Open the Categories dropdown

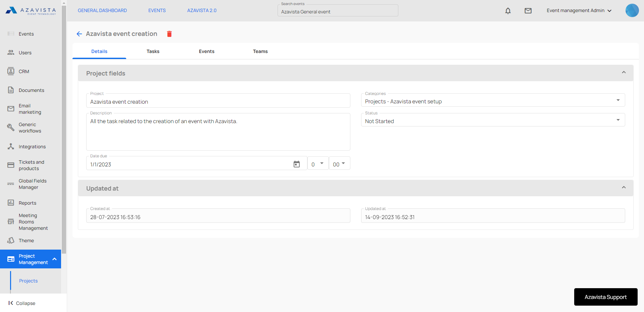[493, 100]
